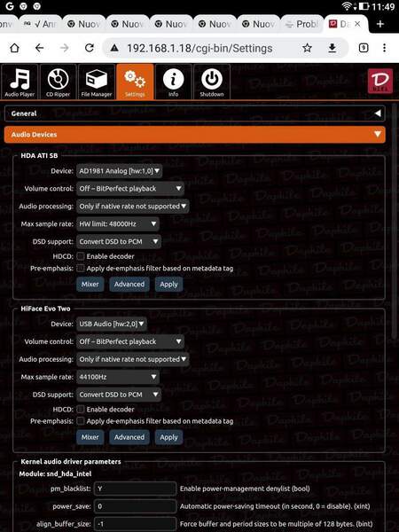
Task: Enable HDCD decoder for HDA ATI SB
Action: (81, 256)
